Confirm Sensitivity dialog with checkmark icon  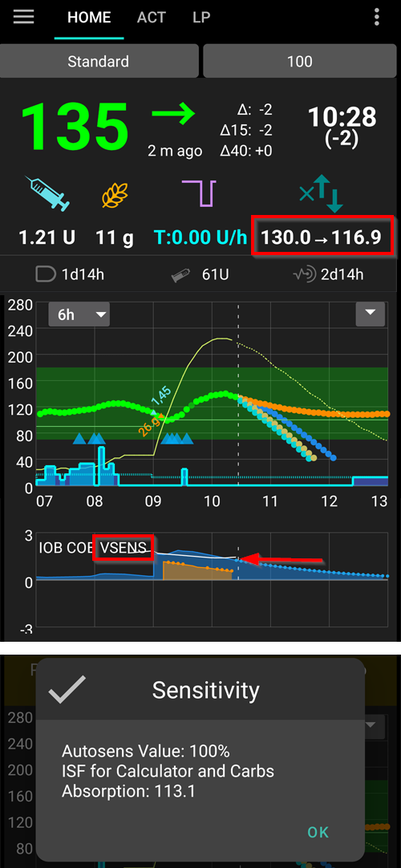point(67,689)
